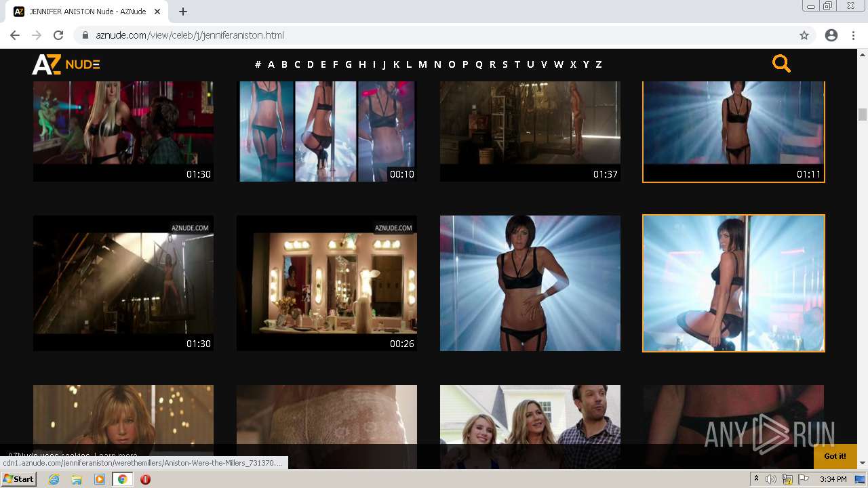Viewport: 868px width, 488px height.
Task: Choose letter Z in the alphabet navigation
Action: (599, 64)
